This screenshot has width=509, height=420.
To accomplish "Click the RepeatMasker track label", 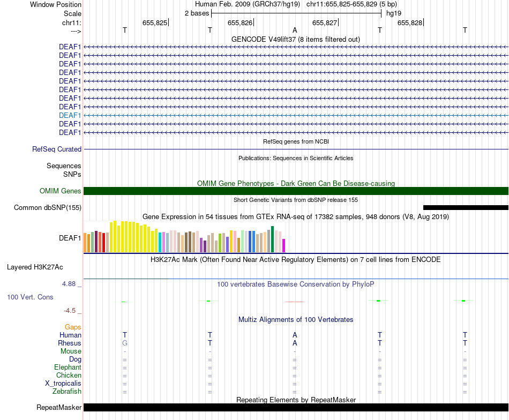I will [x=59, y=407].
